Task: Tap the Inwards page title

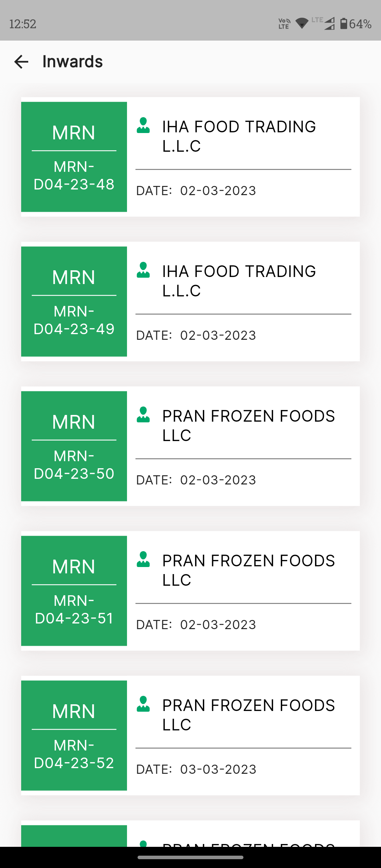Action: pos(73,62)
